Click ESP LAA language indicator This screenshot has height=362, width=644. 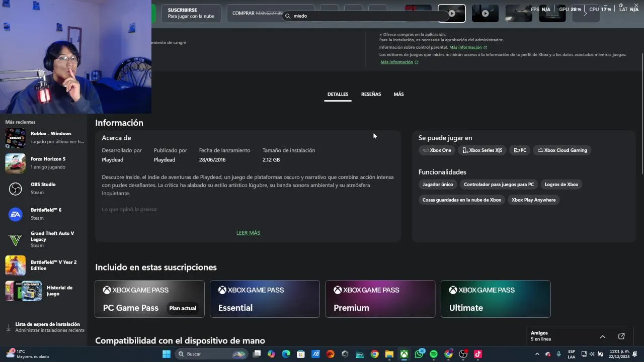[x=572, y=354]
